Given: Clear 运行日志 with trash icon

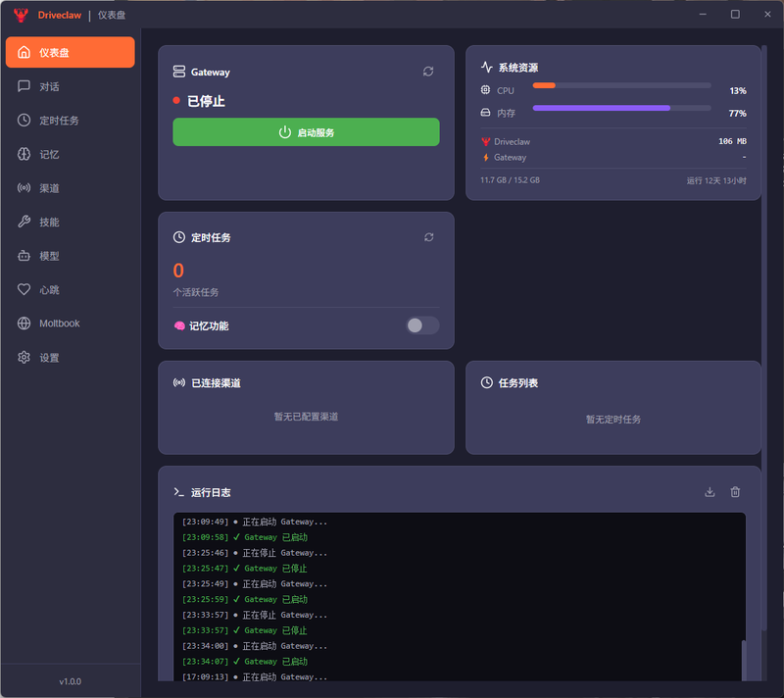Looking at the screenshot, I should pyautogui.click(x=735, y=492).
